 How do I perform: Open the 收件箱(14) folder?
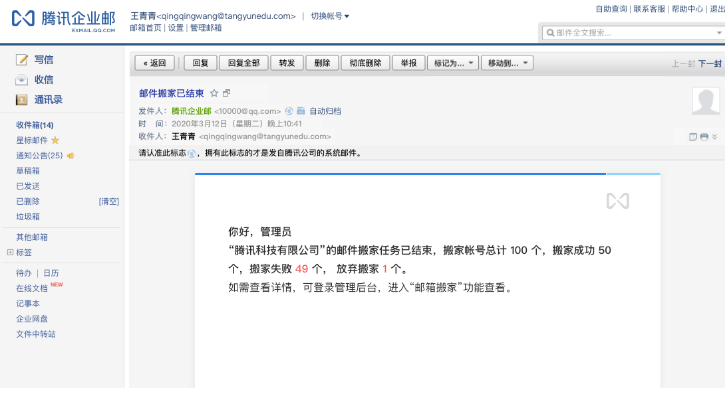(35, 125)
